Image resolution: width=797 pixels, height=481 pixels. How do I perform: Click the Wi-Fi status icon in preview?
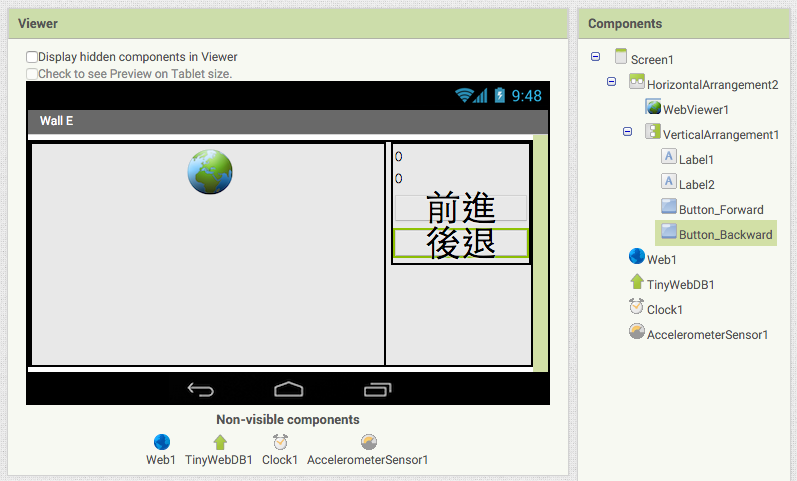464,95
